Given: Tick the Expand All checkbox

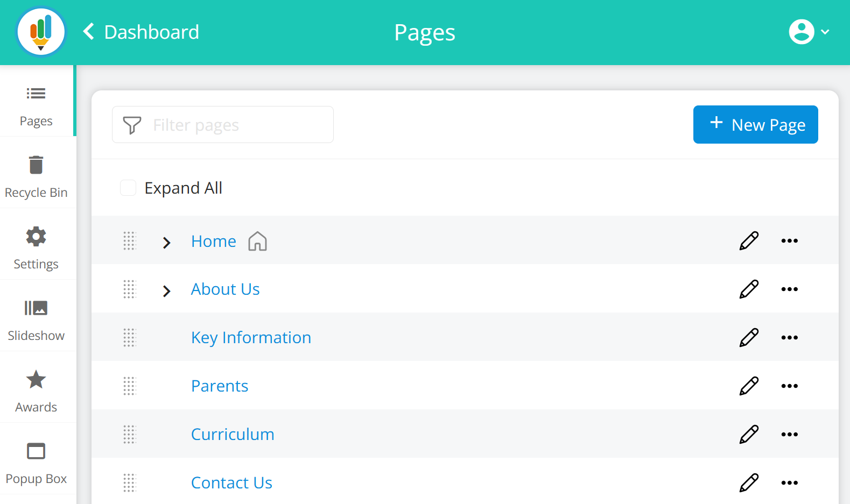Looking at the screenshot, I should coord(128,188).
